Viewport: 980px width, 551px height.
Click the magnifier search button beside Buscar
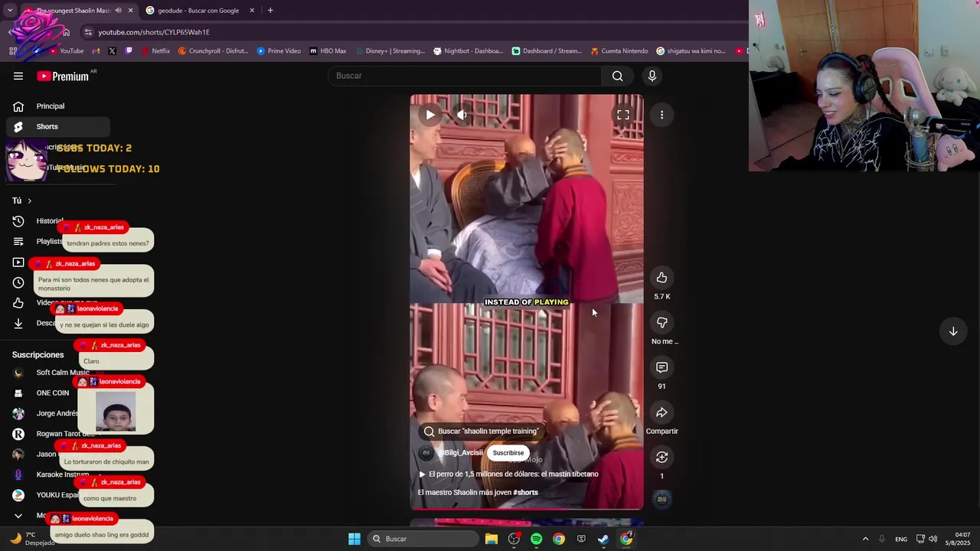617,76
